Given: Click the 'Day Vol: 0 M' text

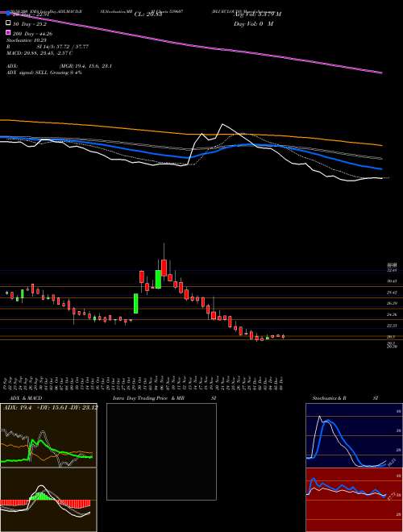Looking at the screenshot, I should tap(253, 23).
